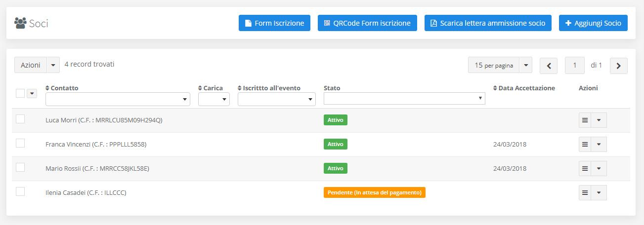Expand the Azioni bulk actions caret
This screenshot has width=644, height=225.
point(53,65)
